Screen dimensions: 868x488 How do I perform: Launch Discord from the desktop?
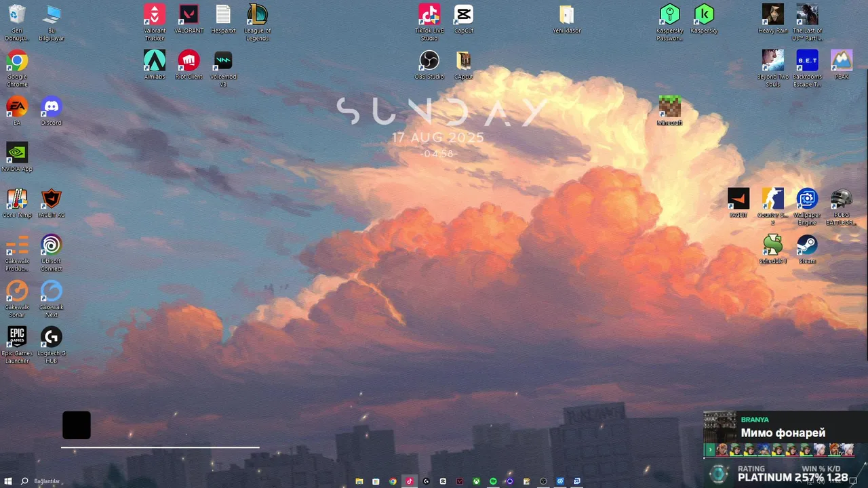pyautogui.click(x=52, y=110)
